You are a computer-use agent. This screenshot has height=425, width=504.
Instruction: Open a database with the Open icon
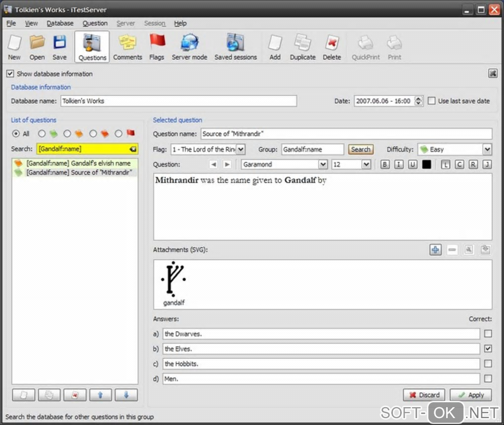pos(37,47)
